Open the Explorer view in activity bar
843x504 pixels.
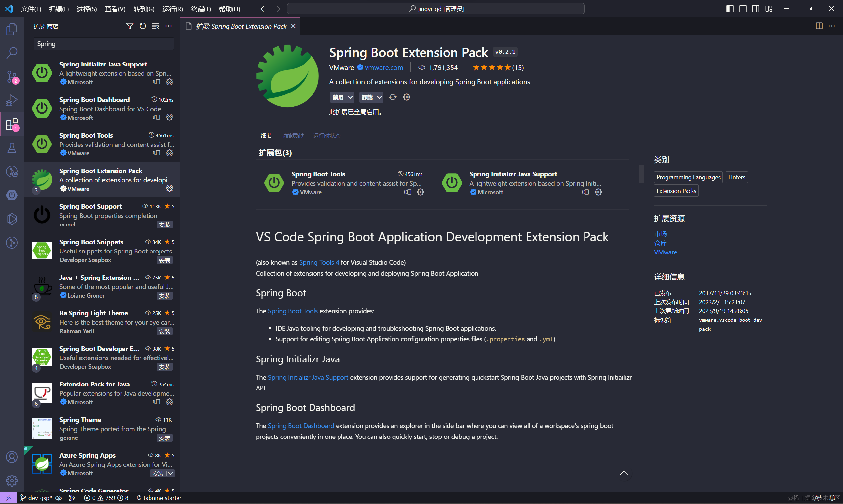point(12,29)
